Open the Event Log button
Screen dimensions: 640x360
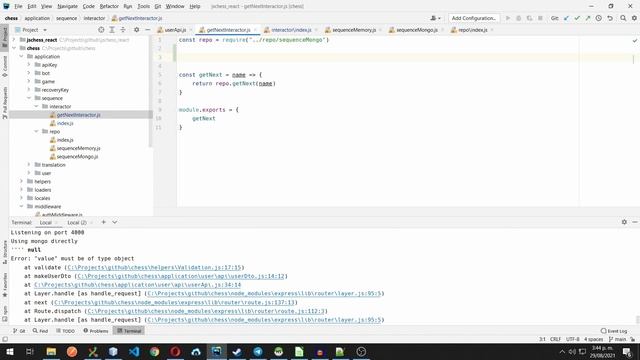pos(614,331)
